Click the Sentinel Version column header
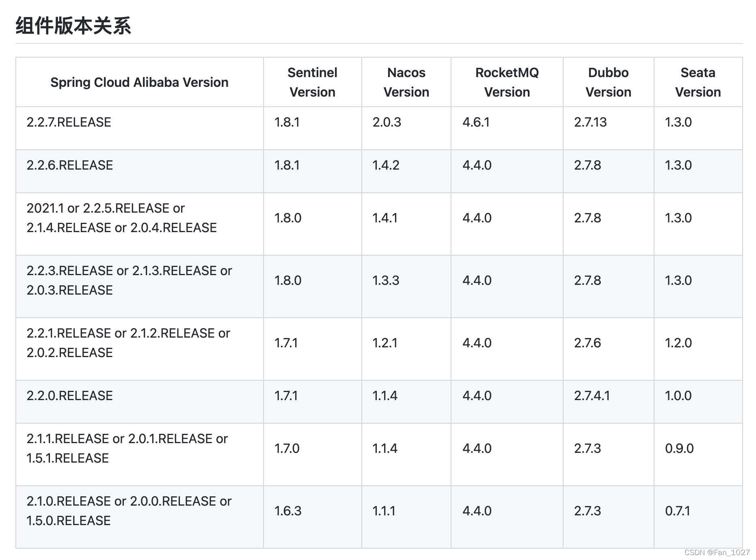The width and height of the screenshot is (756, 560). click(x=312, y=82)
